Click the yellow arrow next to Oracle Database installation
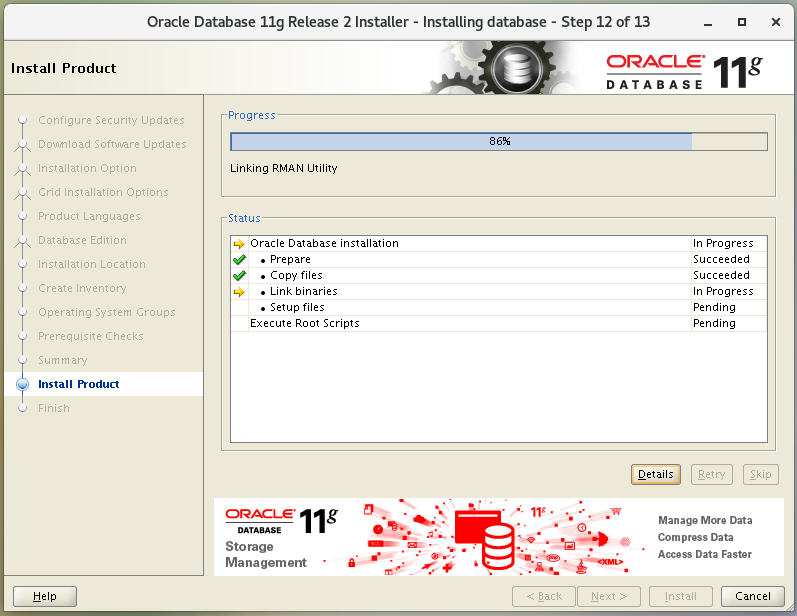797x616 pixels. tap(239, 243)
